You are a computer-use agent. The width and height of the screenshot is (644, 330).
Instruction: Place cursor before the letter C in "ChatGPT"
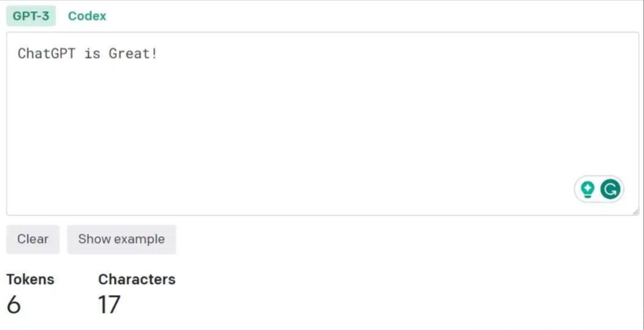point(18,53)
